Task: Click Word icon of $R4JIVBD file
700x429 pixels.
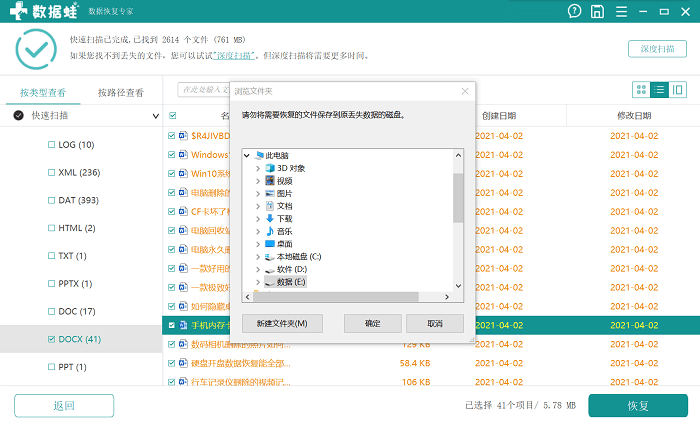Action: (x=183, y=135)
